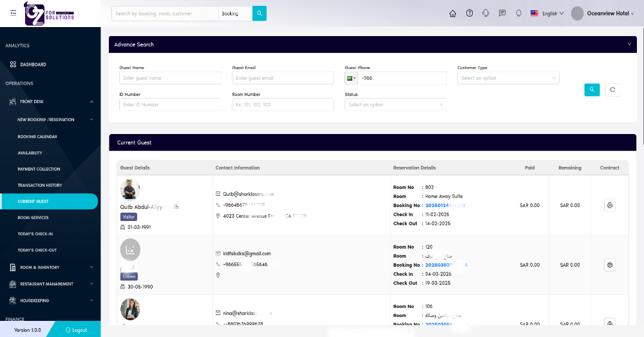
Task: Open the chat messages icon
Action: coord(502,14)
